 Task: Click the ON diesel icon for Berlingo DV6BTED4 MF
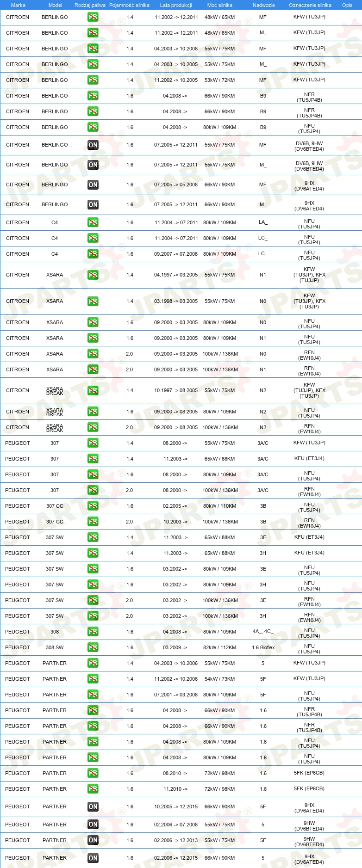pyautogui.click(x=93, y=145)
